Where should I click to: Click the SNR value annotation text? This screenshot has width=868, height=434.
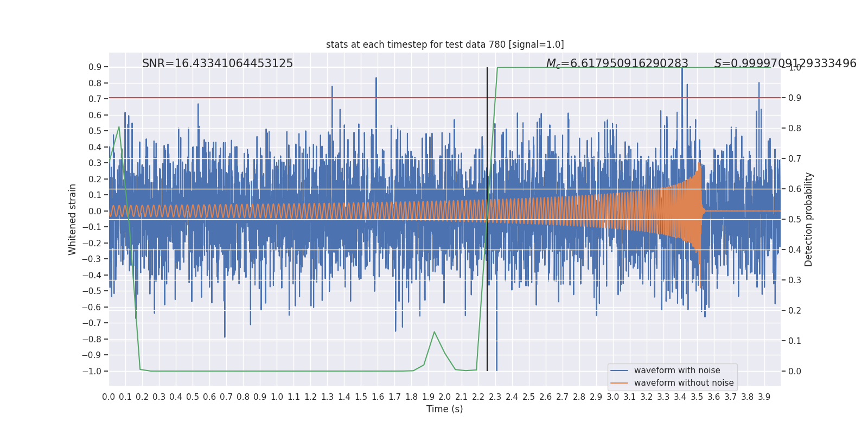pos(217,63)
